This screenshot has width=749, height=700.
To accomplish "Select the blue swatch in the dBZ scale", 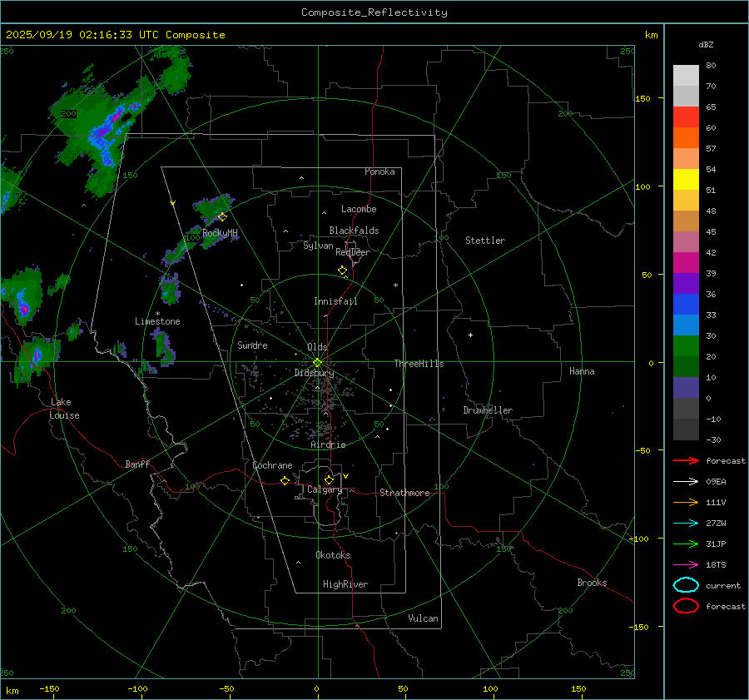I will (x=686, y=305).
